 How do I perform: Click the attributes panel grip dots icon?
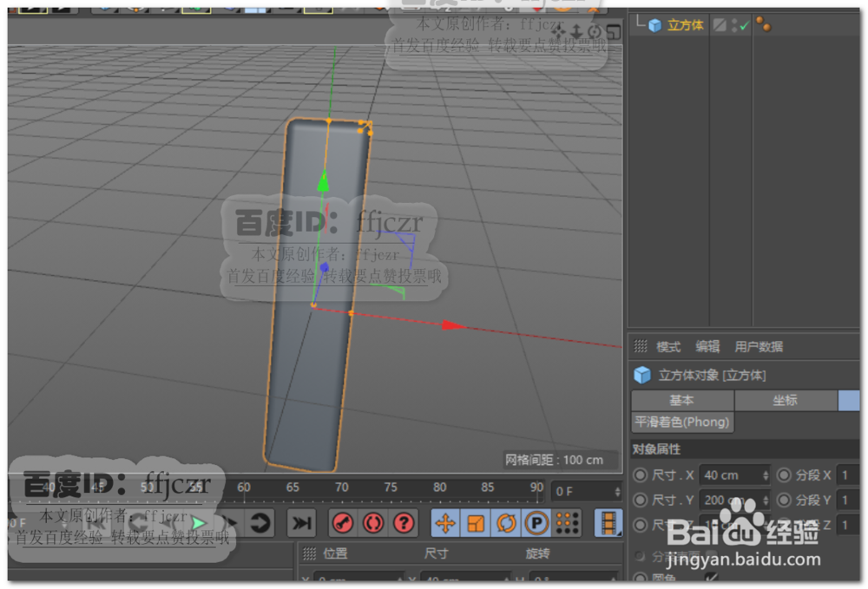coord(641,346)
